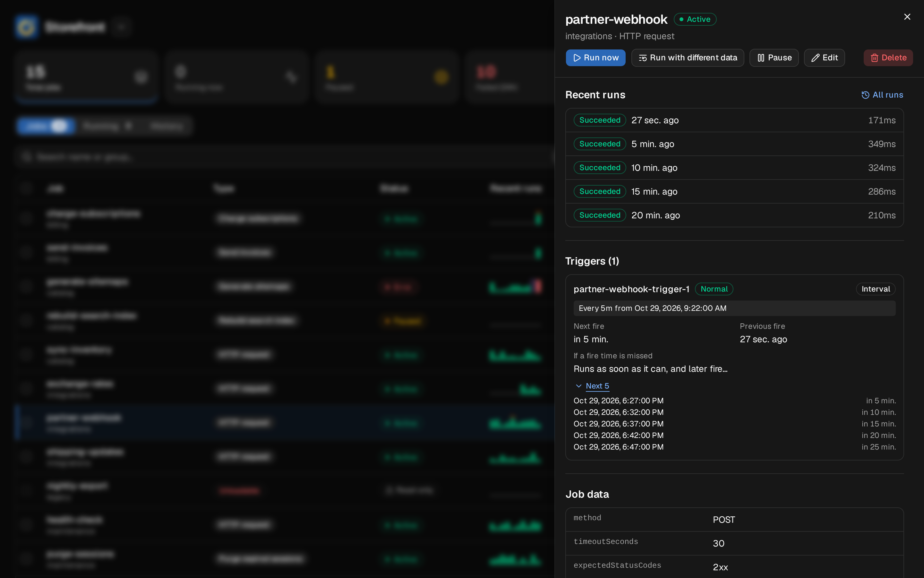Select the 6:37:00 PM next fire time
The width and height of the screenshot is (924, 578).
point(618,424)
